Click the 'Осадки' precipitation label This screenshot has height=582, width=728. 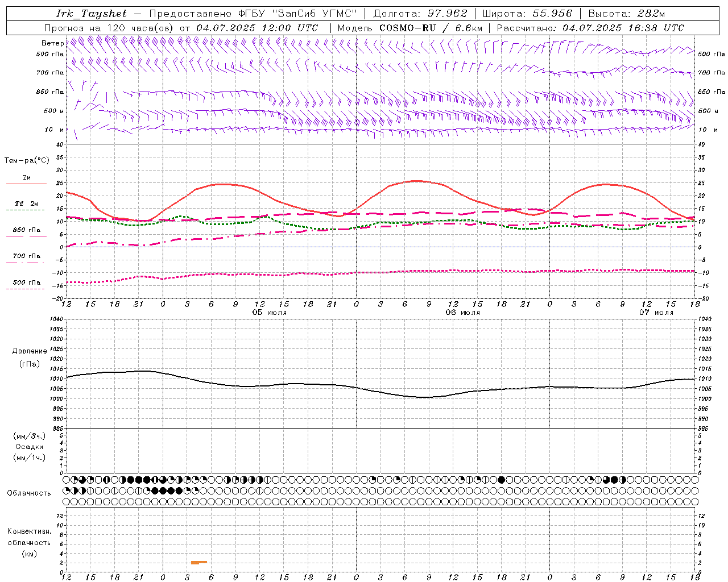tap(30, 447)
